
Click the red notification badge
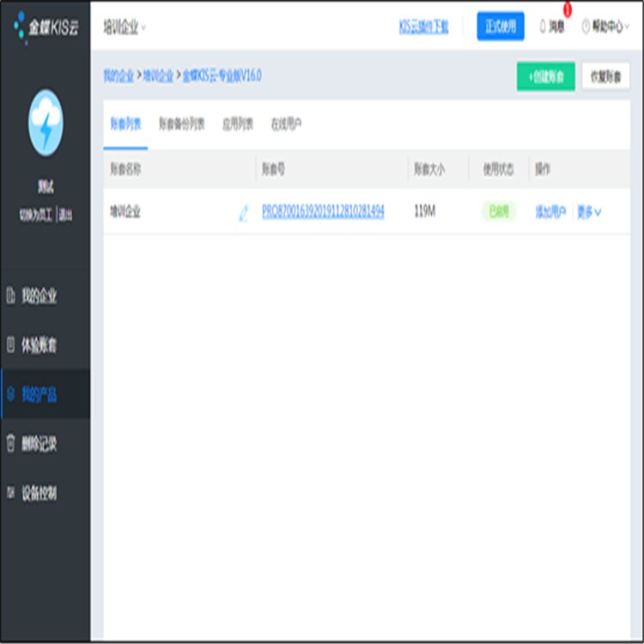point(568,9)
